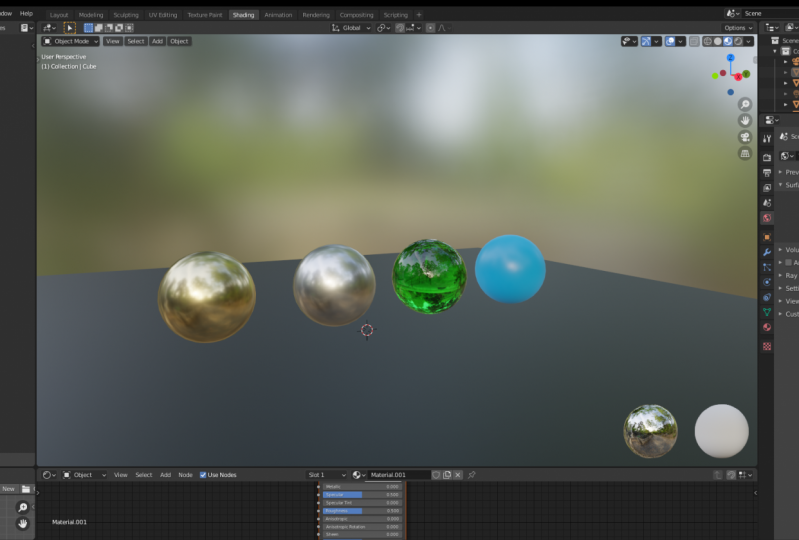Open the Modifiers wrench properties tab
Viewport: 799px width, 540px height.
[767, 252]
